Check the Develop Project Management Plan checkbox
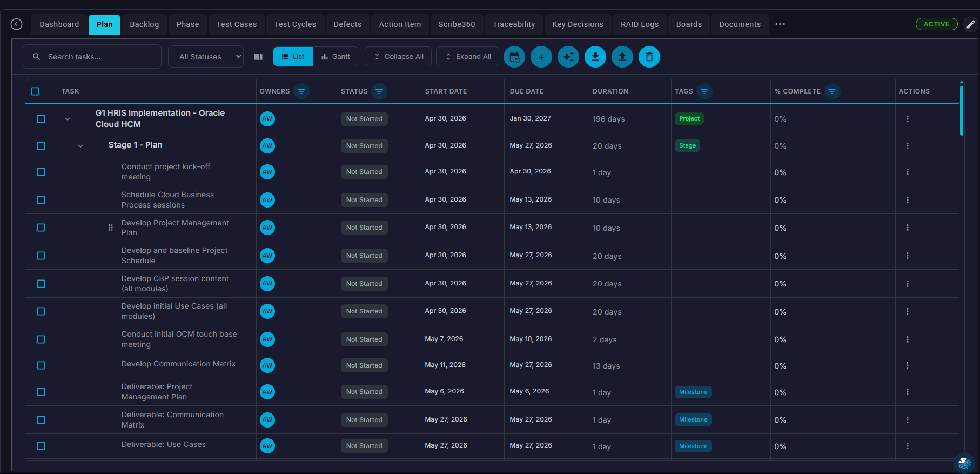Image resolution: width=980 pixels, height=474 pixels. (x=41, y=228)
